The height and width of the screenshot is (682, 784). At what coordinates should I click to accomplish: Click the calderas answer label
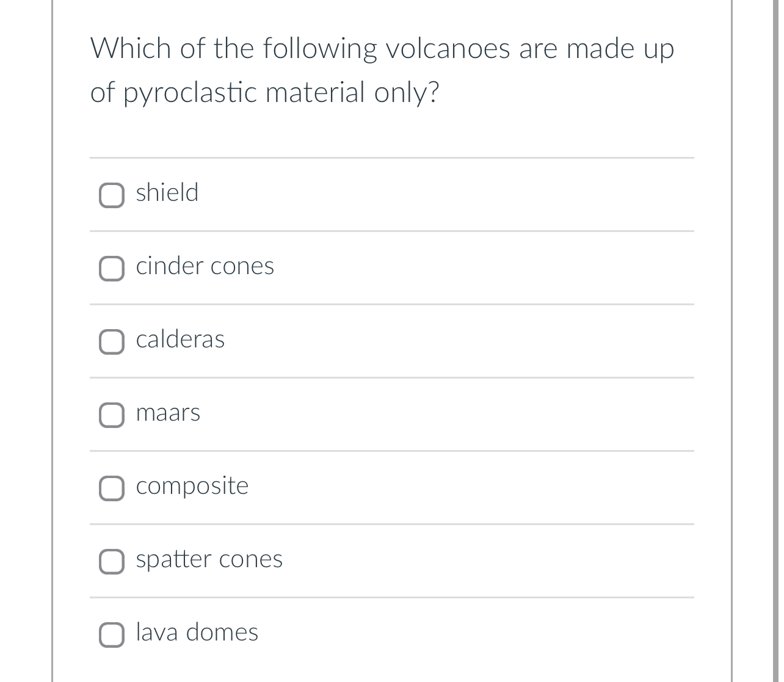click(x=180, y=340)
